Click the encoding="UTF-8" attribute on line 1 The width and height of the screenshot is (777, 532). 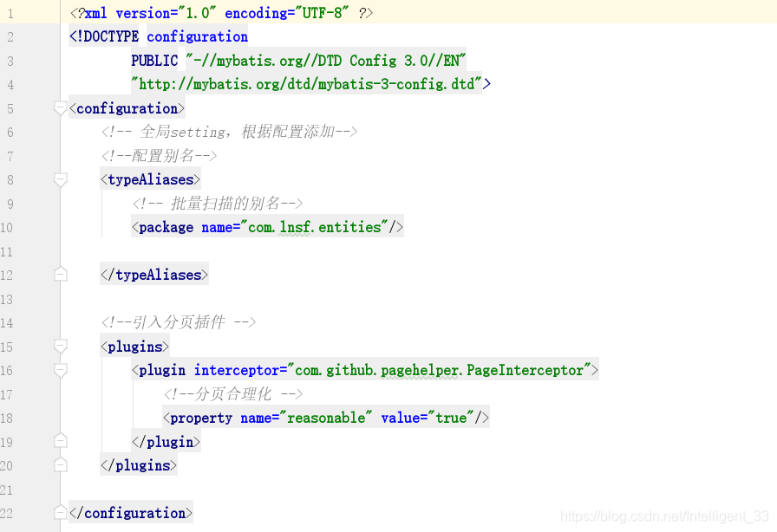(287, 13)
